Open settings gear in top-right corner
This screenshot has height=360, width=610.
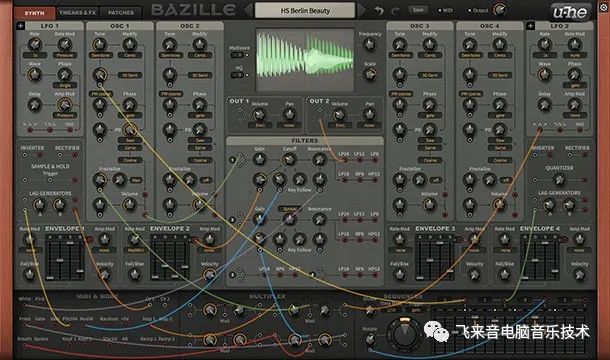pos(603,7)
